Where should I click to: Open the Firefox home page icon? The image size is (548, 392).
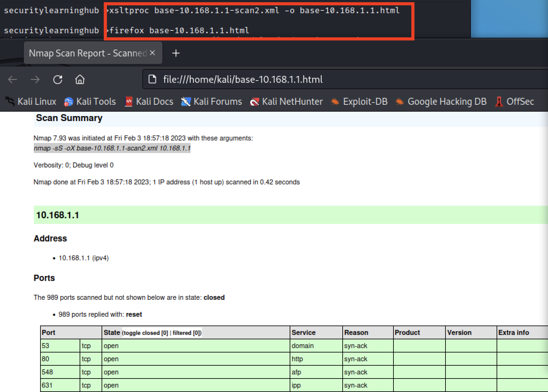[x=80, y=80]
